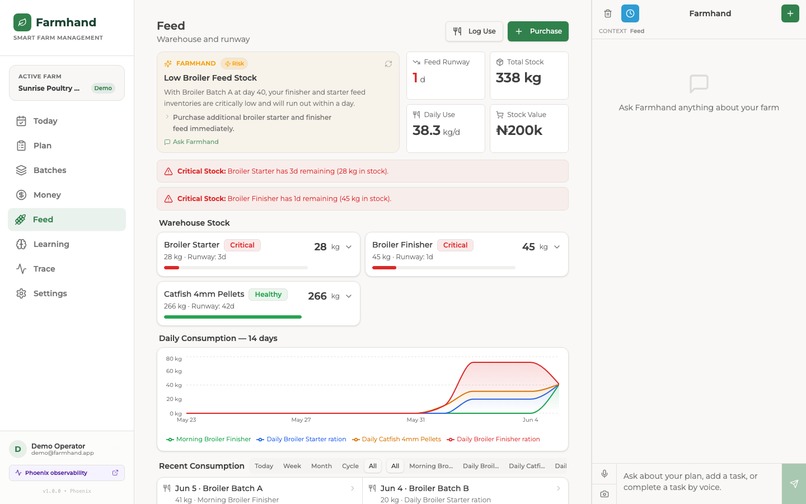Viewport: 806px width, 504px height.
Task: Click the Sunrise Poultry active farm selector
Action: 67,83
